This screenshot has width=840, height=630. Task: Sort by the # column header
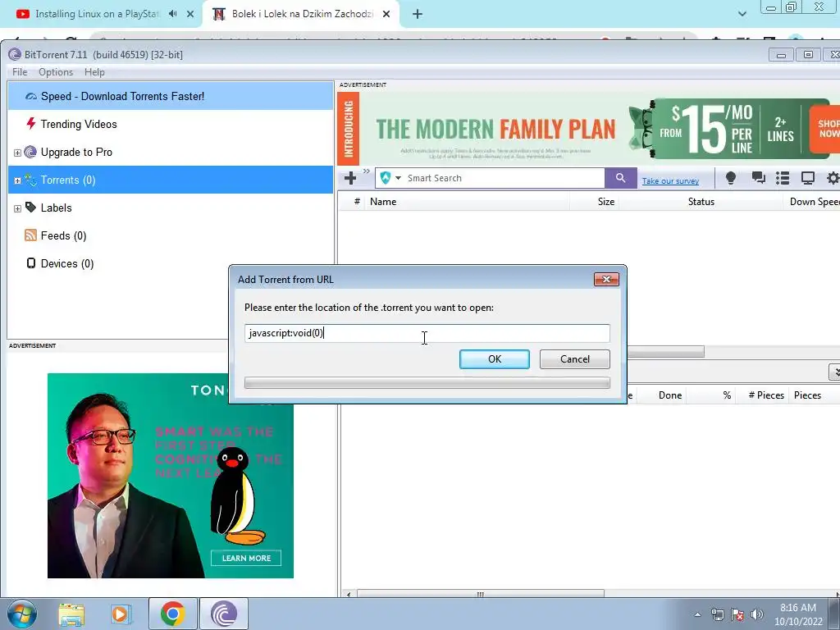click(x=357, y=202)
